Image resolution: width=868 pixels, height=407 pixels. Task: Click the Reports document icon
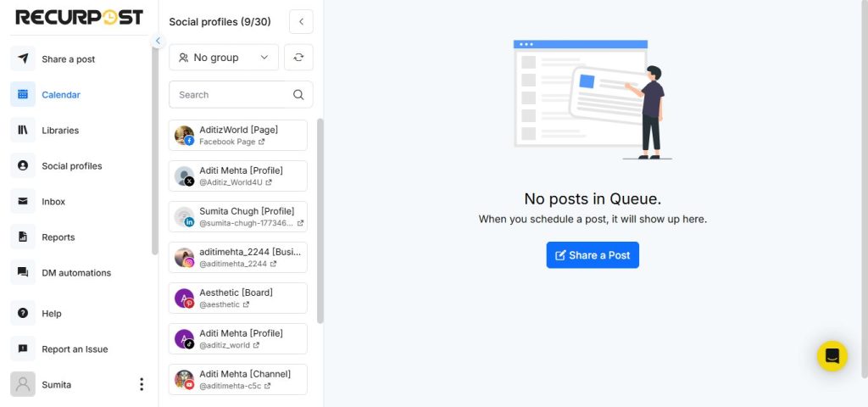coord(23,237)
